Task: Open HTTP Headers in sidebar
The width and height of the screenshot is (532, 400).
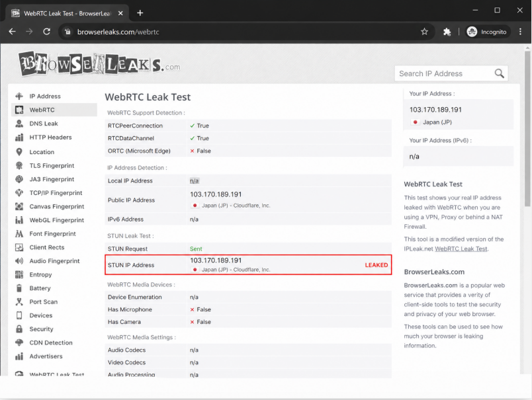Action: click(50, 138)
